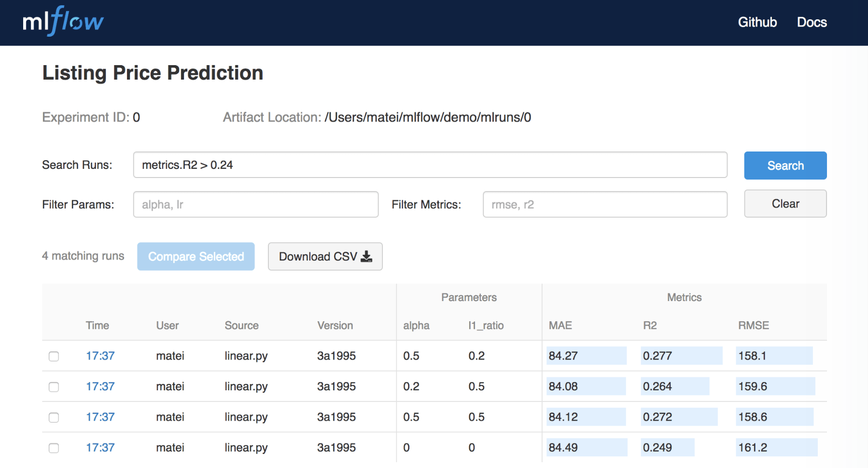Click the Version column header

(x=335, y=326)
